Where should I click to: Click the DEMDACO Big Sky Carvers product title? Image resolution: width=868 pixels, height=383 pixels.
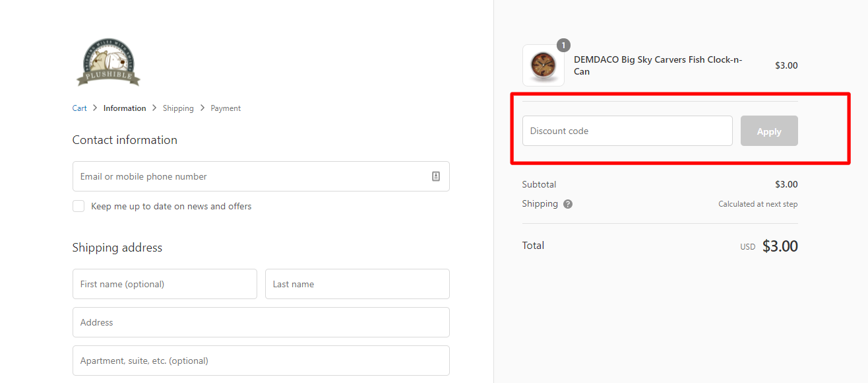pos(658,65)
